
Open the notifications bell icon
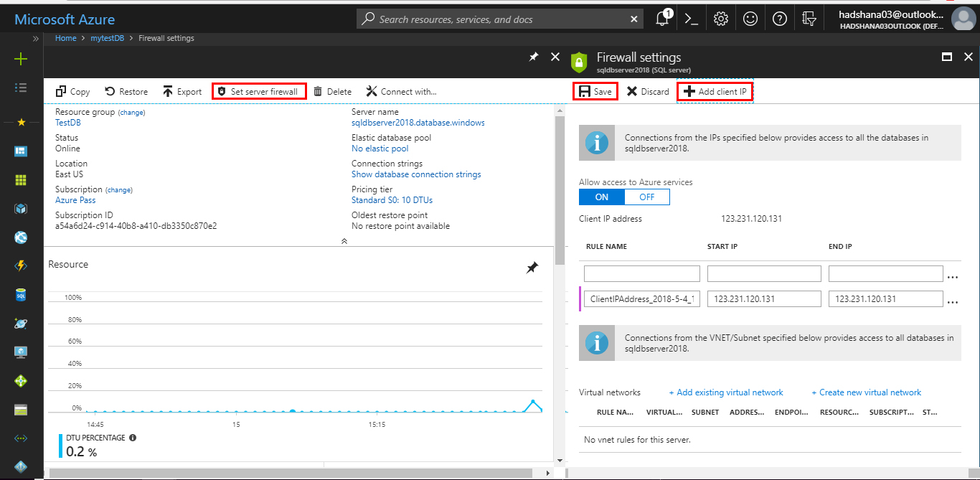pyautogui.click(x=664, y=19)
